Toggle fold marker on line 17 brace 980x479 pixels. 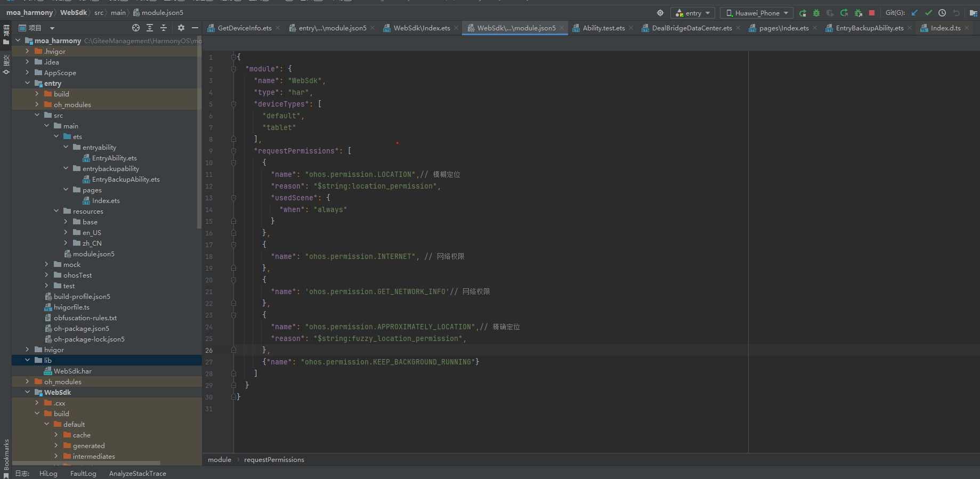(x=233, y=245)
